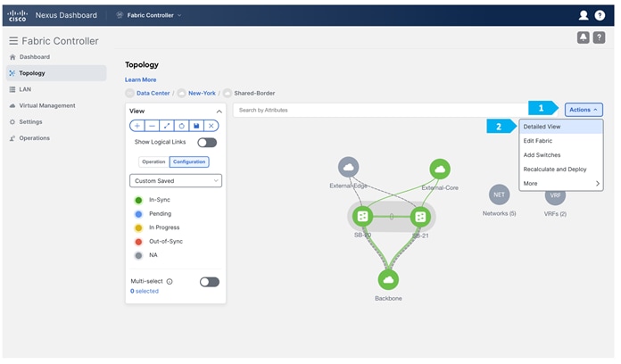The height and width of the screenshot is (364, 621).
Task: Click the "VRFs (2)" label
Action: click(555, 214)
